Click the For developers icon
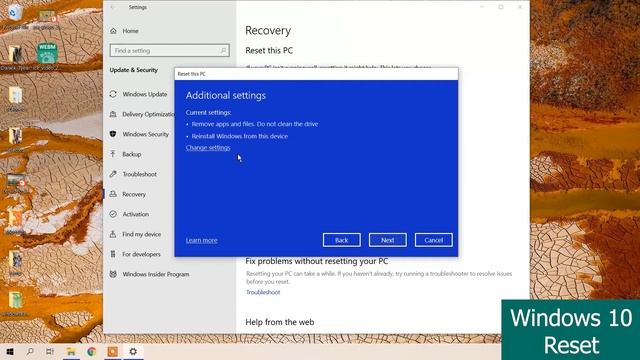 click(x=113, y=254)
